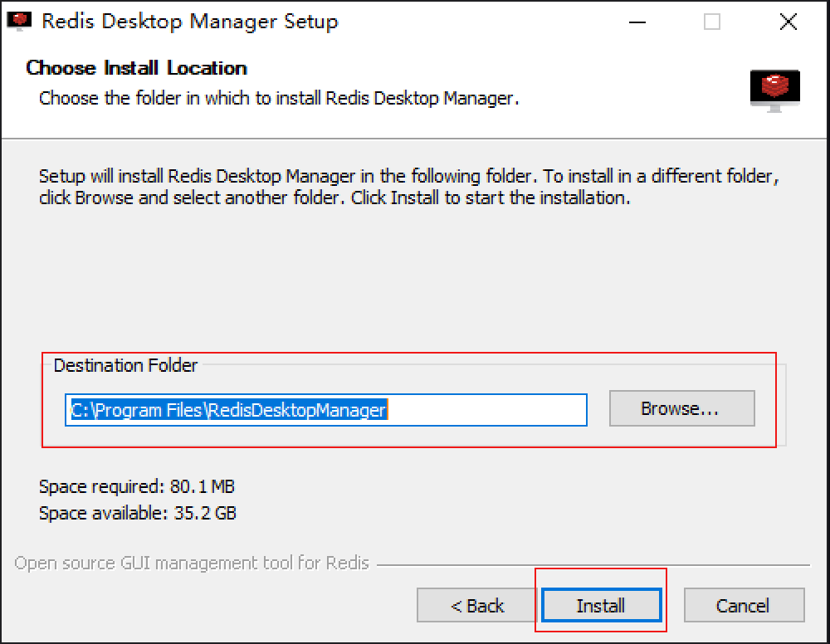Start installation with the Install button
The height and width of the screenshot is (644, 830).
pos(601,606)
